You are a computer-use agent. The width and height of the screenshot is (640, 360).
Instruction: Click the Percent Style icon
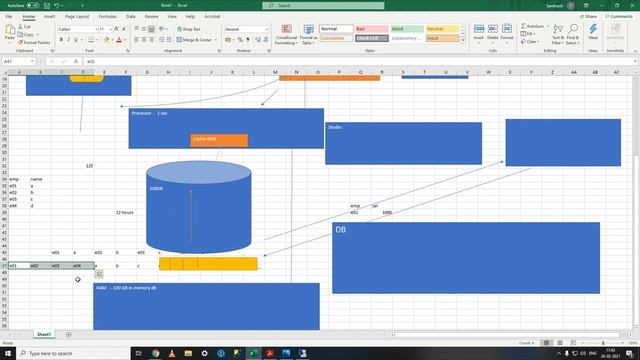(x=240, y=40)
